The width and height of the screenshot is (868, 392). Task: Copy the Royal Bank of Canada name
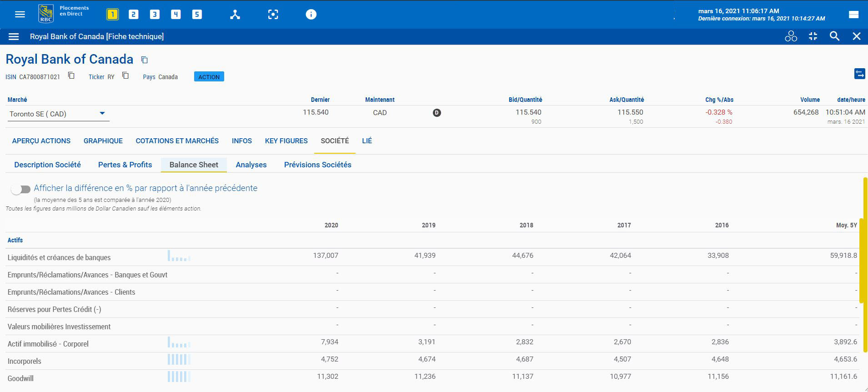(x=144, y=60)
